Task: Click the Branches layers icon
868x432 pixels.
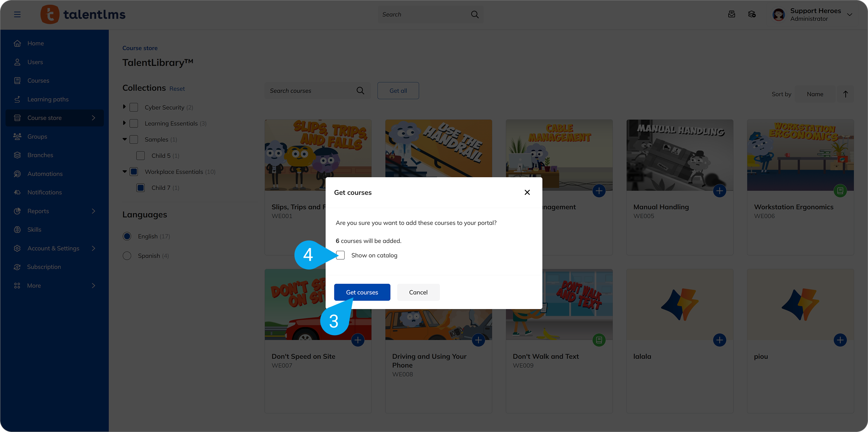Action: pyautogui.click(x=17, y=155)
